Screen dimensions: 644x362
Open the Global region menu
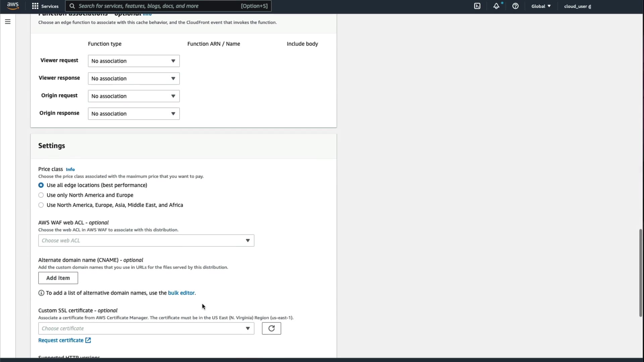(541, 6)
